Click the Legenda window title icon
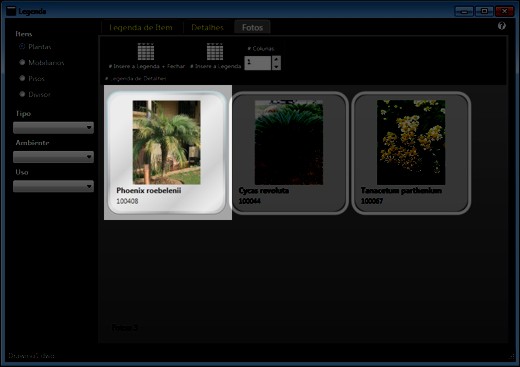The height and width of the screenshot is (367, 520). 11,11
